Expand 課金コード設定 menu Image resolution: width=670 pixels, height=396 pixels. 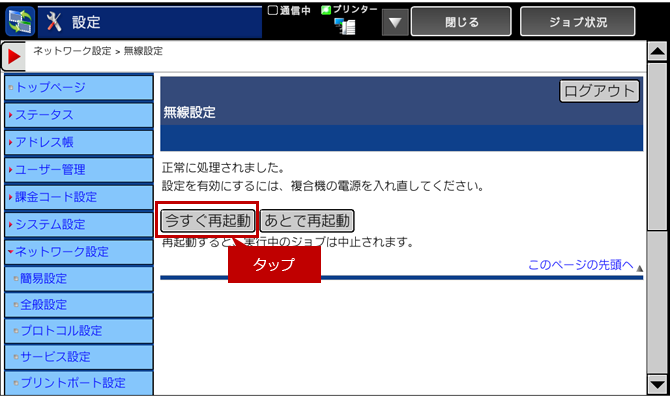pyautogui.click(x=79, y=197)
